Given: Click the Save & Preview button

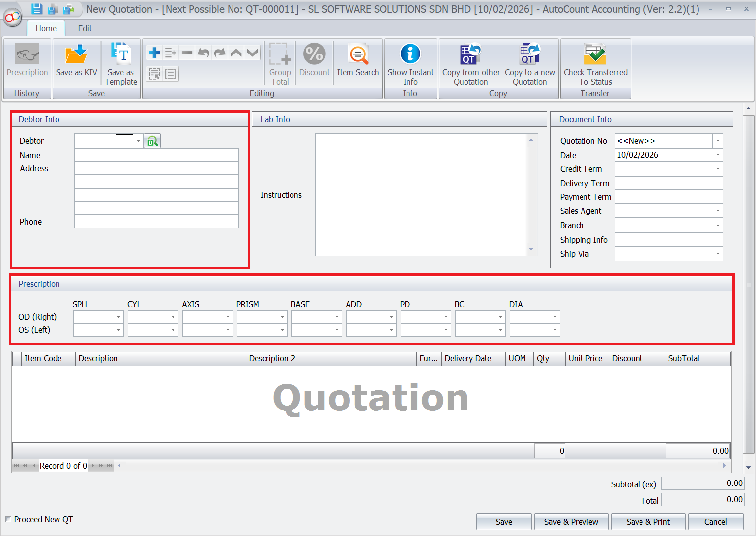Looking at the screenshot, I should point(571,521).
